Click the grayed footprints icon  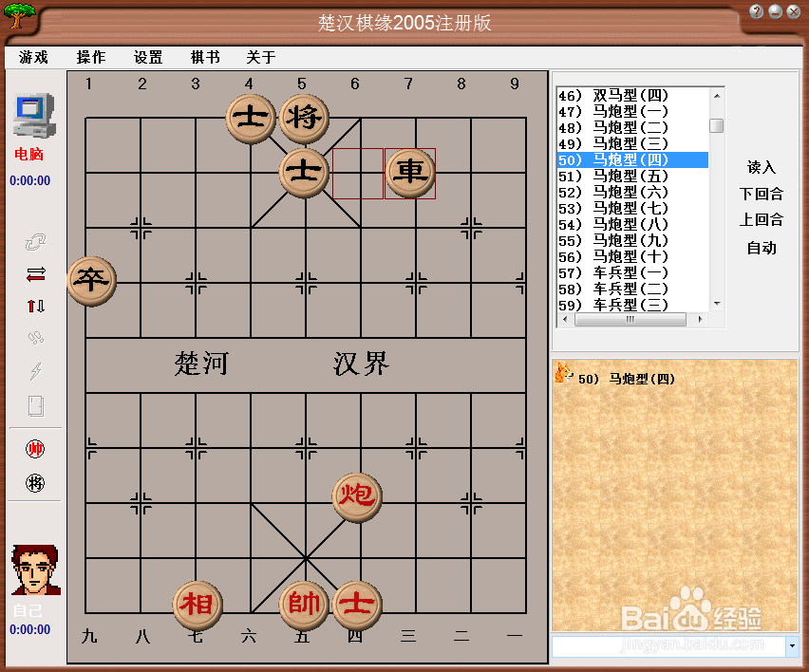coord(35,338)
